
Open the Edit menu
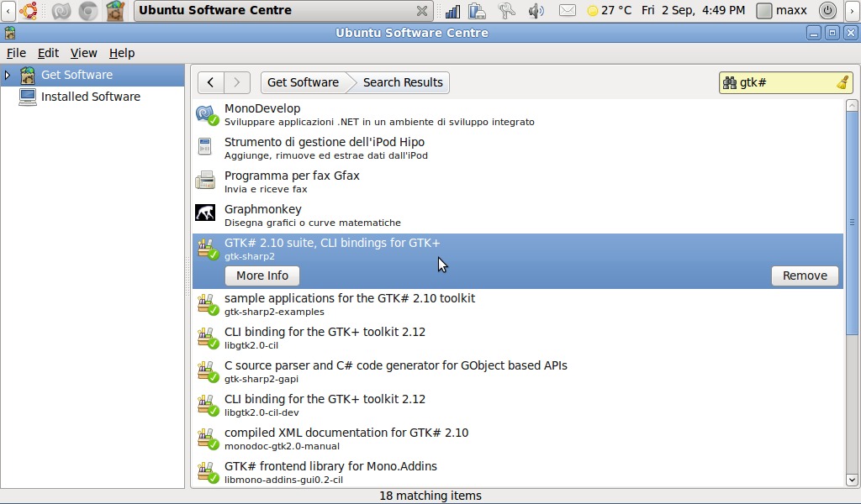point(48,53)
